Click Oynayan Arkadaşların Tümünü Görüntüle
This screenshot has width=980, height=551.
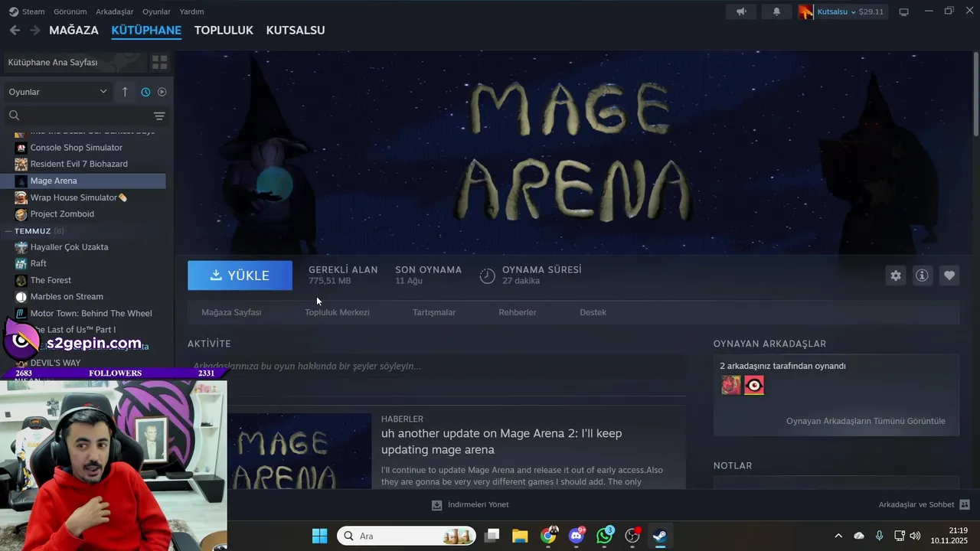(x=866, y=421)
